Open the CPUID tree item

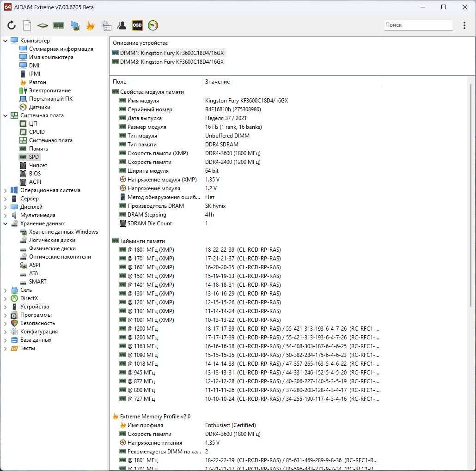coord(37,132)
